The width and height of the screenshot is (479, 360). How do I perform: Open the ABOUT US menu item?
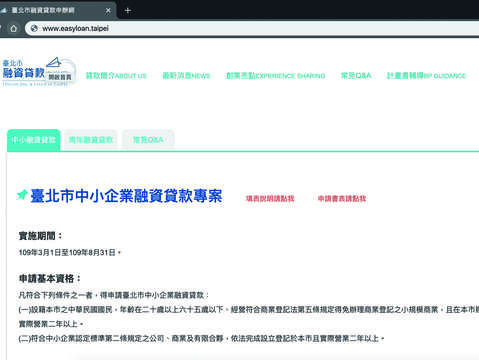(116, 76)
